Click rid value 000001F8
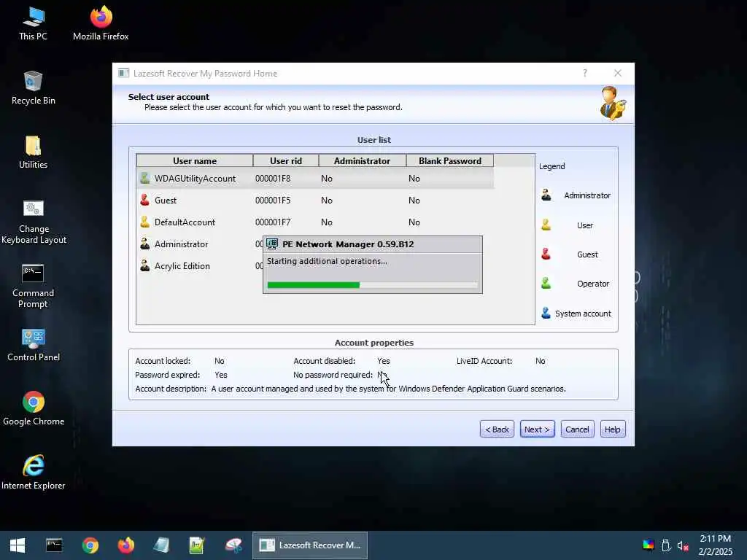747x560 pixels. (x=273, y=179)
